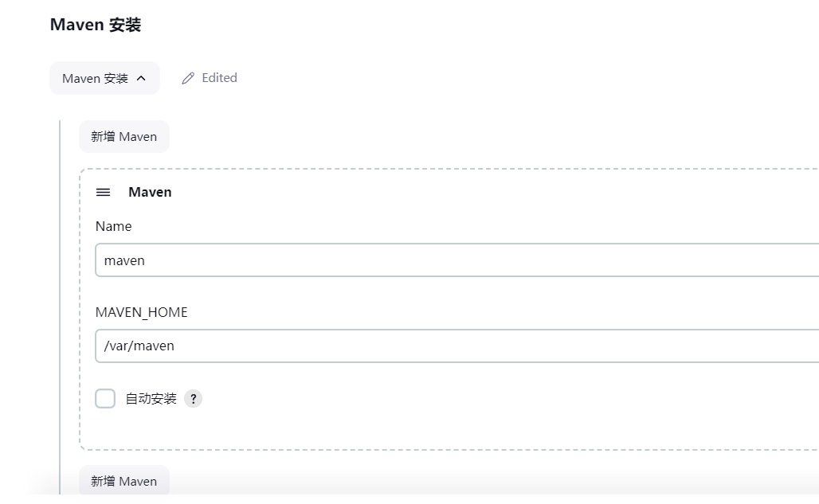
Task: Click the top 新增 Maven button
Action: click(123, 137)
